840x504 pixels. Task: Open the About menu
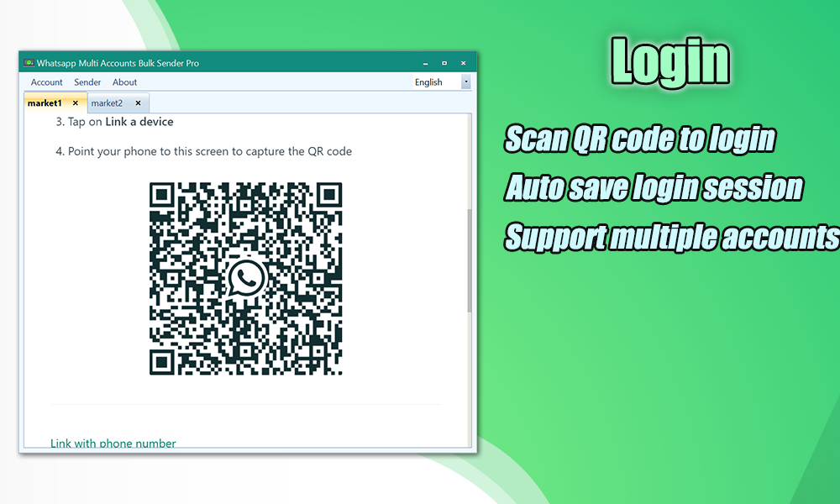coord(124,81)
